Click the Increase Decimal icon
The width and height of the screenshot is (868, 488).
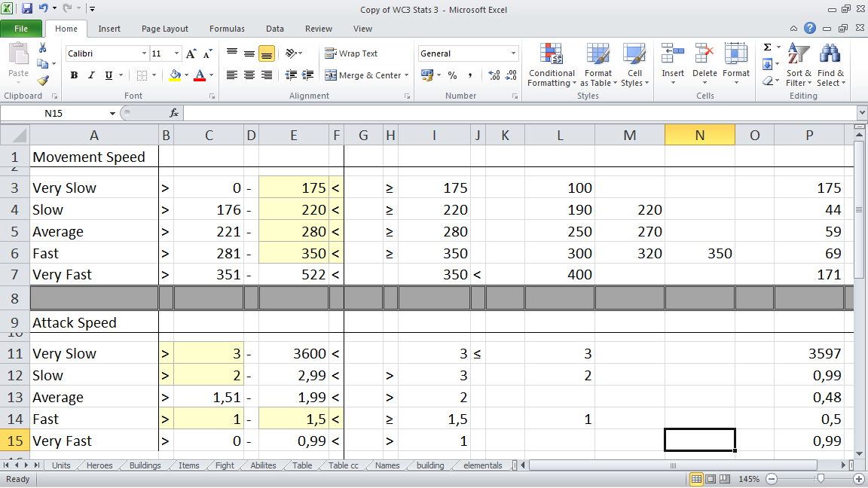tap(494, 75)
